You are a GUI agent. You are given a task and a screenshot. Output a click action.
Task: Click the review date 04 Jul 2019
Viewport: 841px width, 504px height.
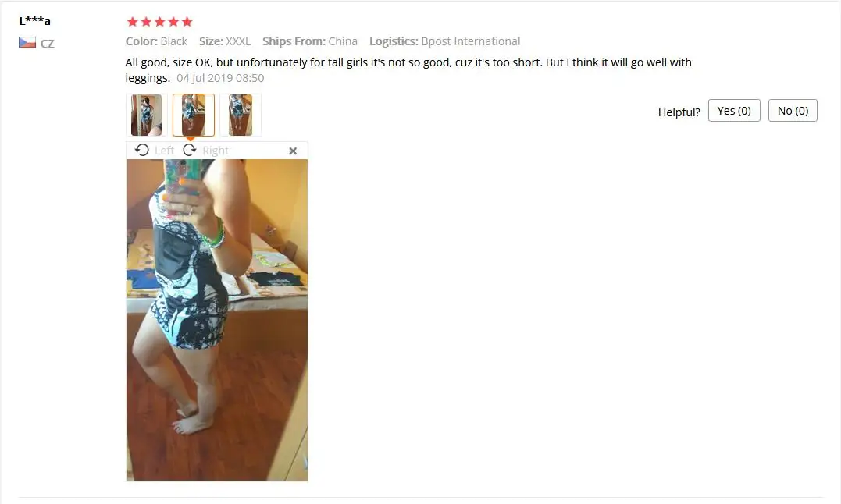[220, 78]
